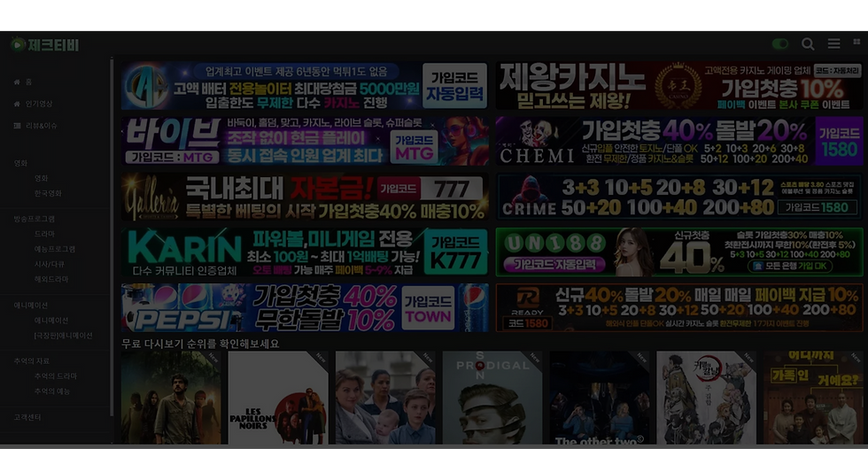Select the 영화 category heading
This screenshot has height=449, width=868.
[x=20, y=163]
